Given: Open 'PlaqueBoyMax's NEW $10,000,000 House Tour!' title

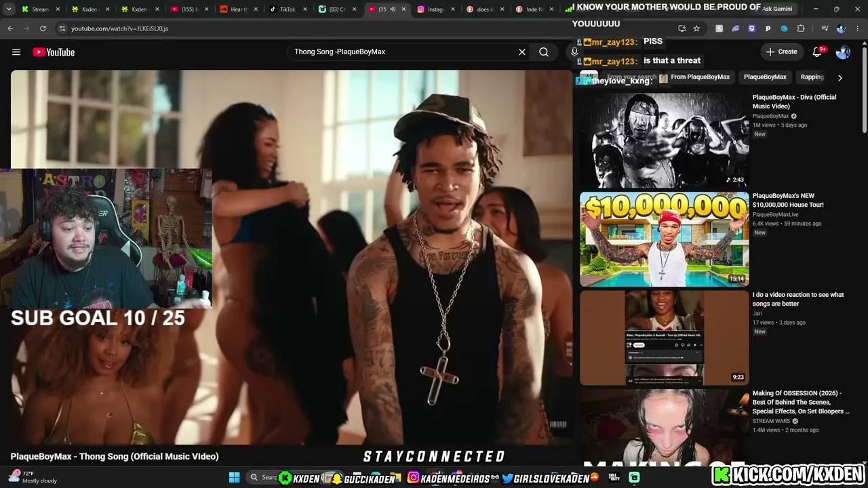Looking at the screenshot, I should pos(788,201).
